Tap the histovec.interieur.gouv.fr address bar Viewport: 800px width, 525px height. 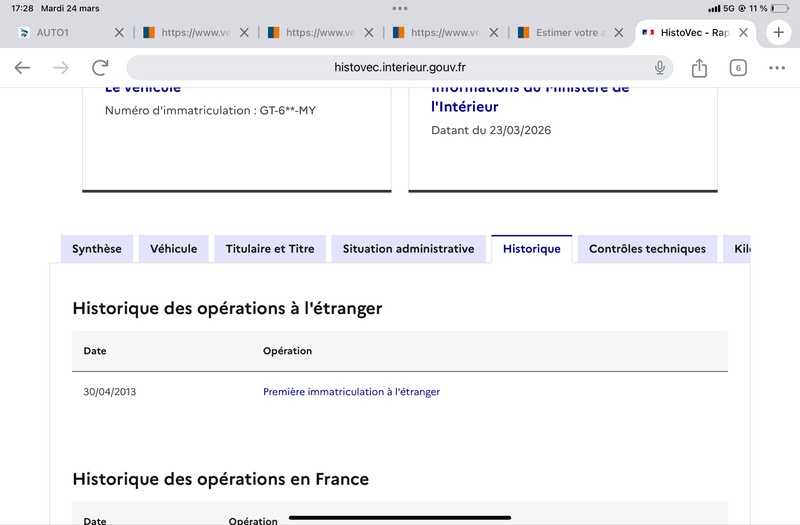(400, 68)
